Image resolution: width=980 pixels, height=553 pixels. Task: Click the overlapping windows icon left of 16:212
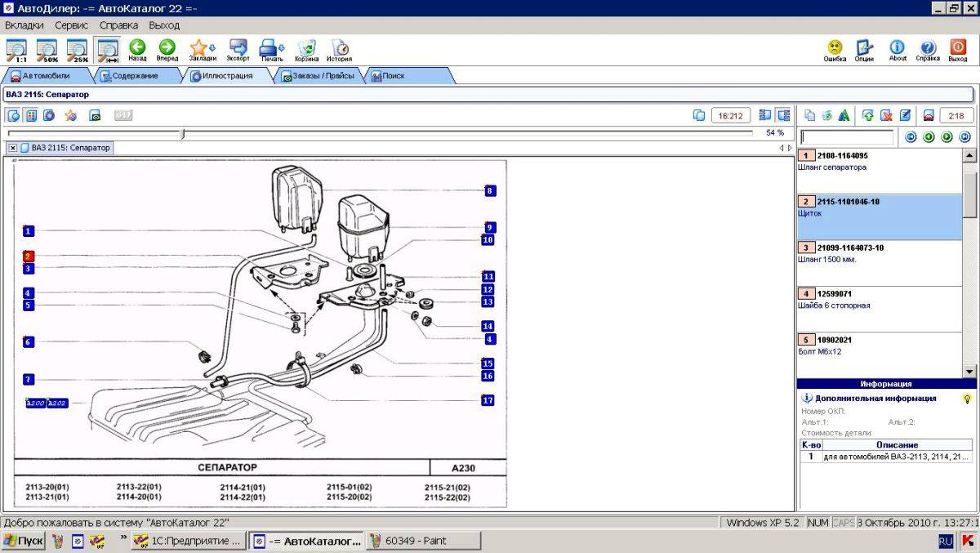click(x=698, y=115)
